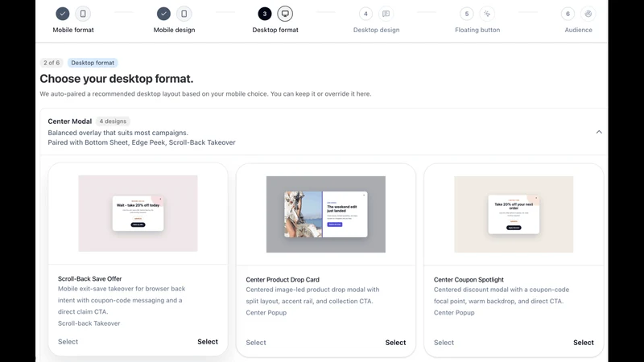
Task: Go to the Mobile design step label
Action: click(x=174, y=30)
